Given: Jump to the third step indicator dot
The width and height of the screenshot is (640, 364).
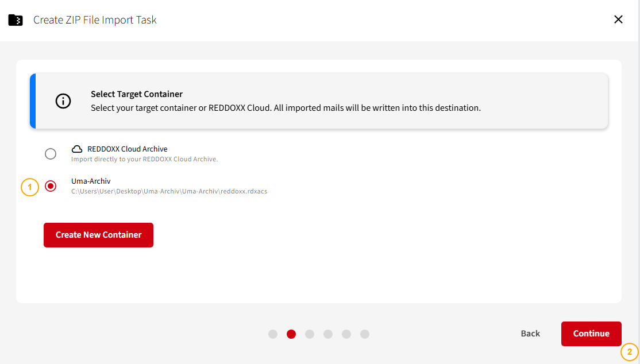Looking at the screenshot, I should pos(310,334).
